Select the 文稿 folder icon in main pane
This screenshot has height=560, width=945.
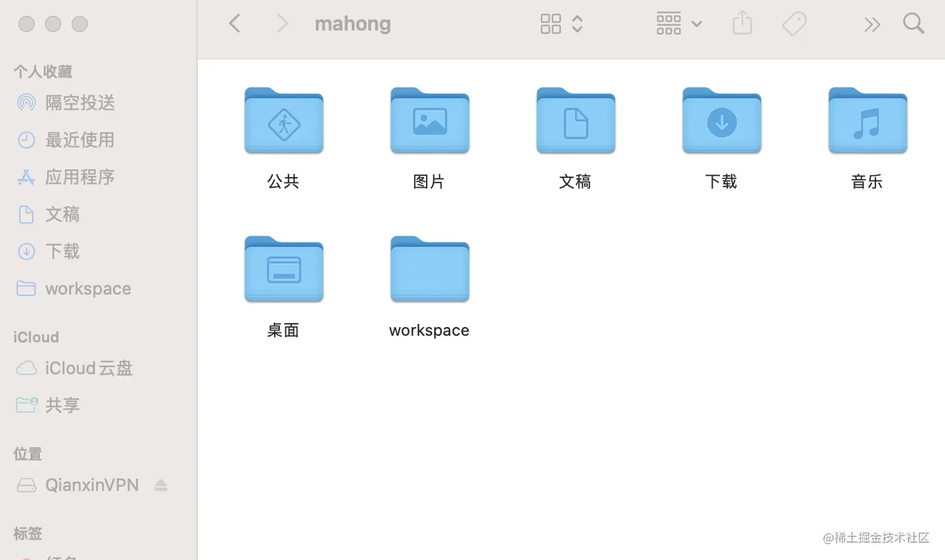[x=576, y=121]
